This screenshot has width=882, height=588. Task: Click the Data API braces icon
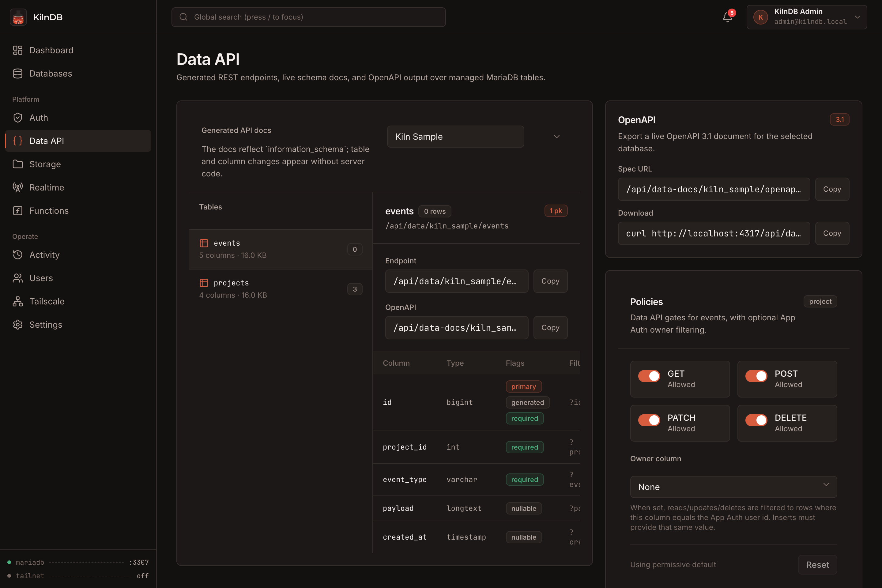18,141
